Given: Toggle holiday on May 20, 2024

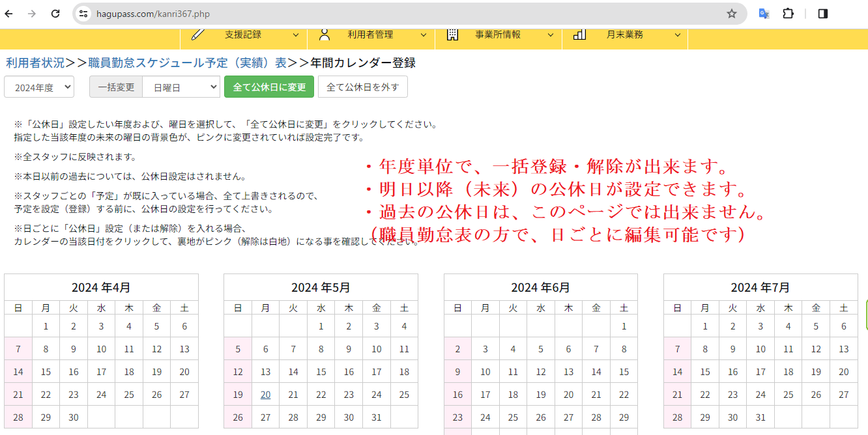Looking at the screenshot, I should (265, 395).
